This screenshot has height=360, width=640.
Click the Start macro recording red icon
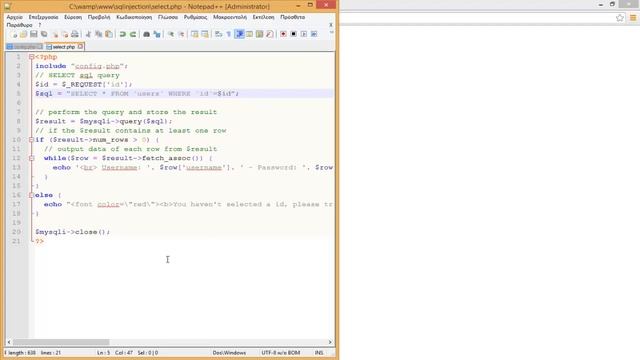pos(283,34)
